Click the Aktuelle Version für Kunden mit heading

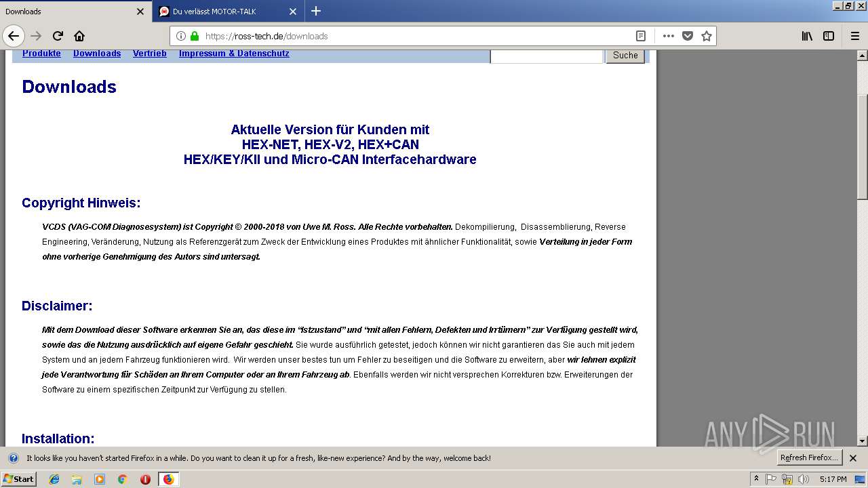point(330,129)
